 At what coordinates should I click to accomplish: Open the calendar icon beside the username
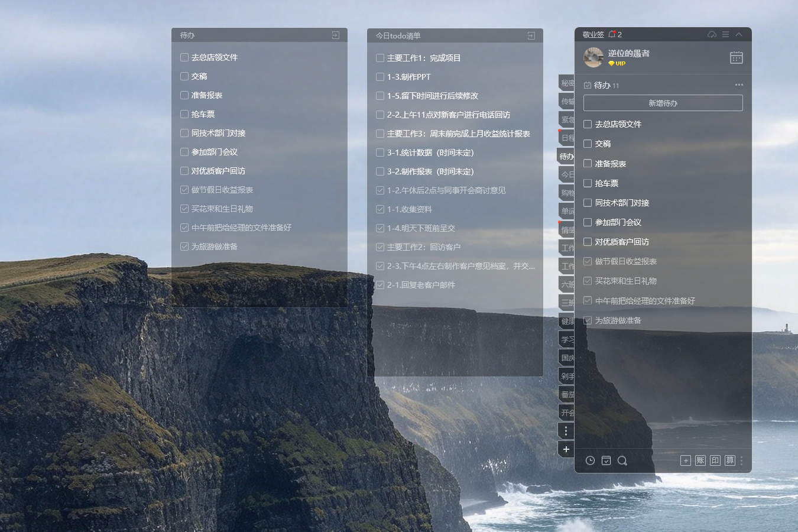737,57
